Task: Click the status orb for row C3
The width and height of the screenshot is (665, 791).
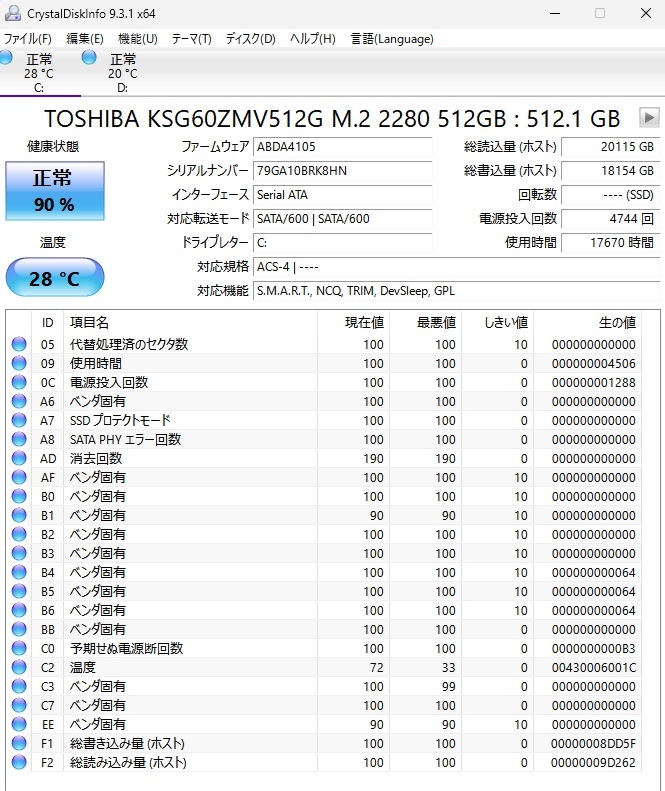Action: (19, 686)
